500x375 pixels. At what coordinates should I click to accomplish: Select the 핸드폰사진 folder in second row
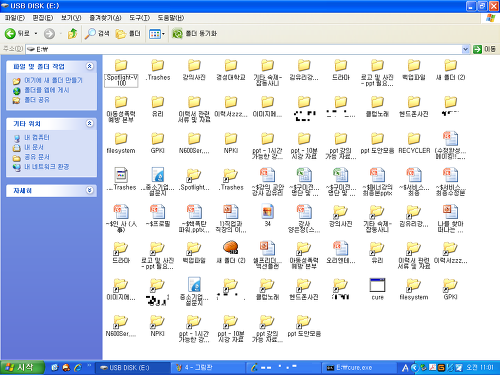pyautogui.click(x=414, y=102)
